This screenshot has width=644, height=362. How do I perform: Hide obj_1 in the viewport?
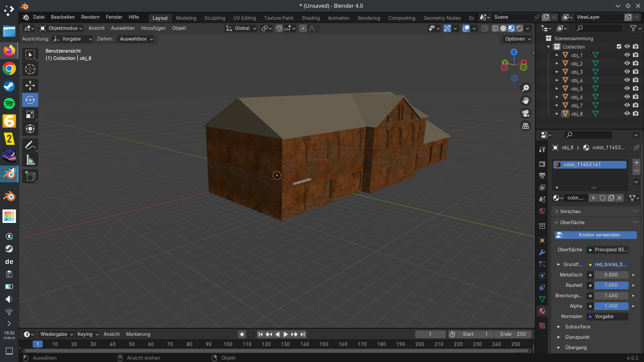627,55
